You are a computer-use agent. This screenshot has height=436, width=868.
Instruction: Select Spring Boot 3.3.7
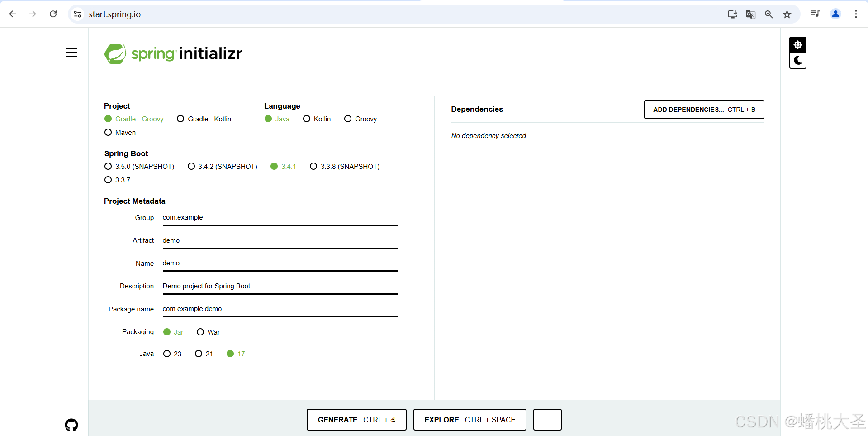pyautogui.click(x=118, y=180)
